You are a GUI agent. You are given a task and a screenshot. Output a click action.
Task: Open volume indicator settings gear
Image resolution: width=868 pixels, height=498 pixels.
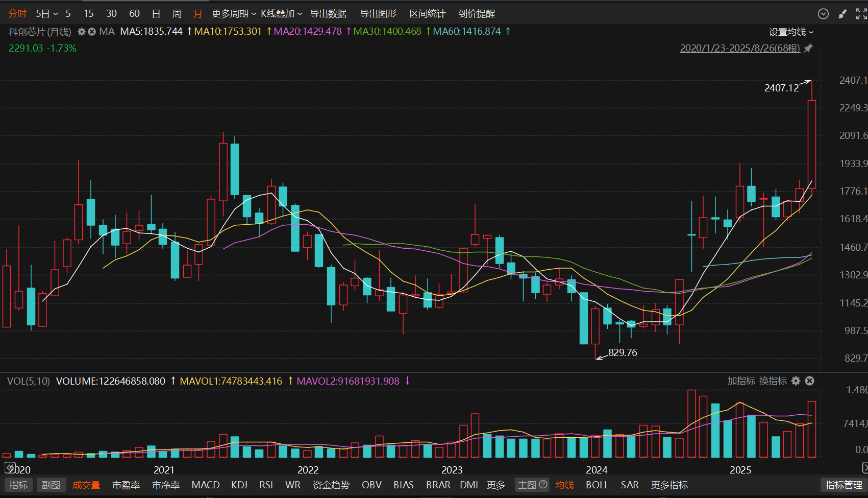tap(796, 381)
